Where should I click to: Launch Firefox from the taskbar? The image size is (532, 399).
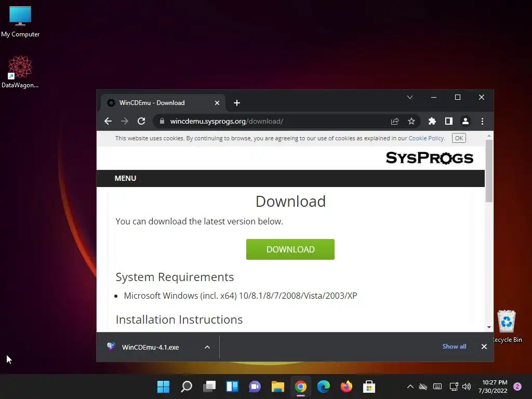[x=346, y=387]
